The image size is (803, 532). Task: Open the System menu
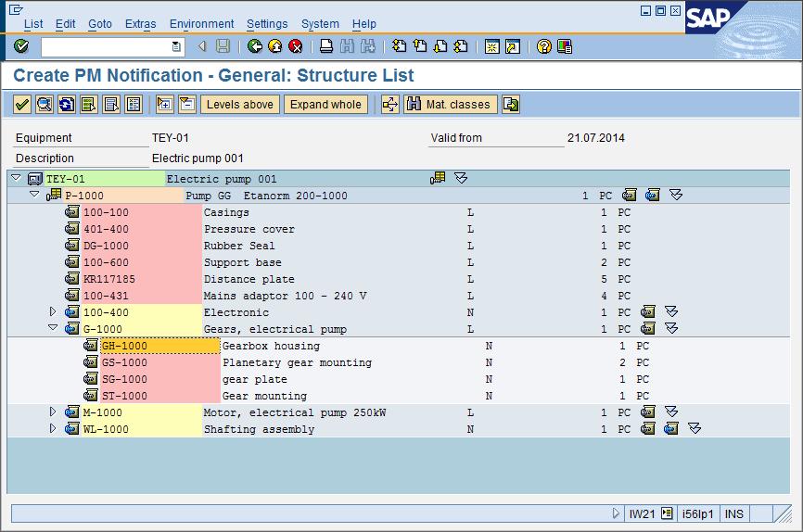click(x=320, y=24)
